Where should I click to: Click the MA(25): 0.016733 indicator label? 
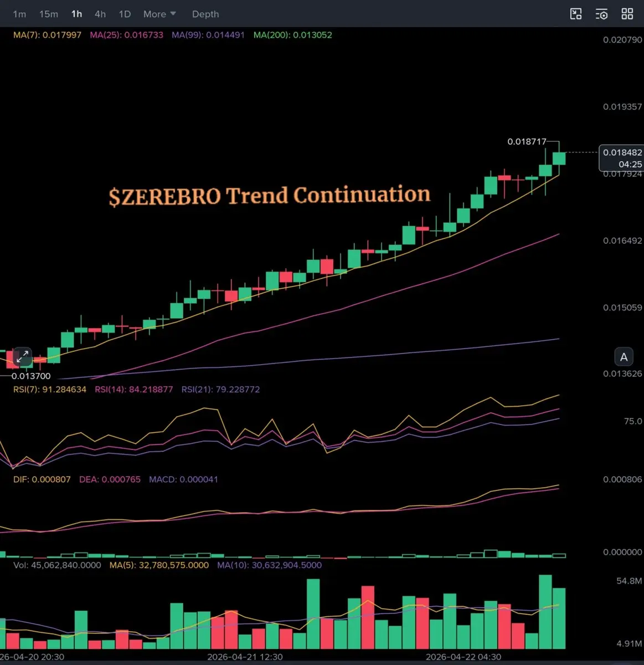tap(127, 35)
